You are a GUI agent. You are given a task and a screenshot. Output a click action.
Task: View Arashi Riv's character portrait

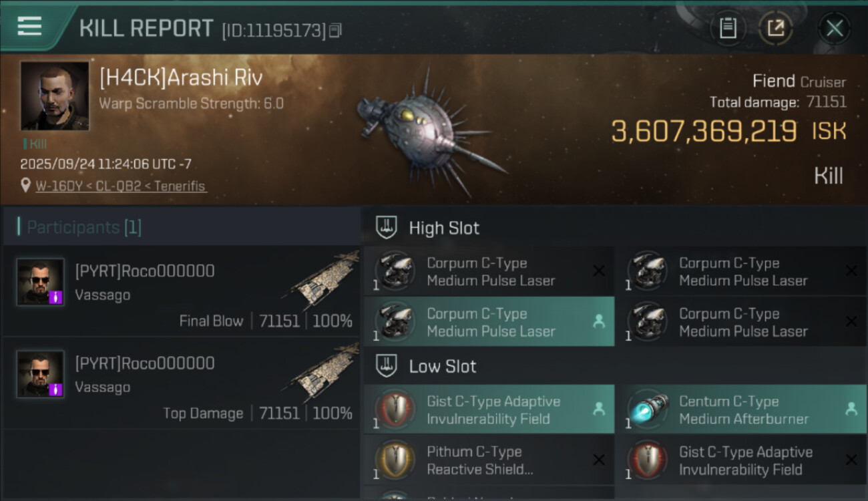click(55, 96)
